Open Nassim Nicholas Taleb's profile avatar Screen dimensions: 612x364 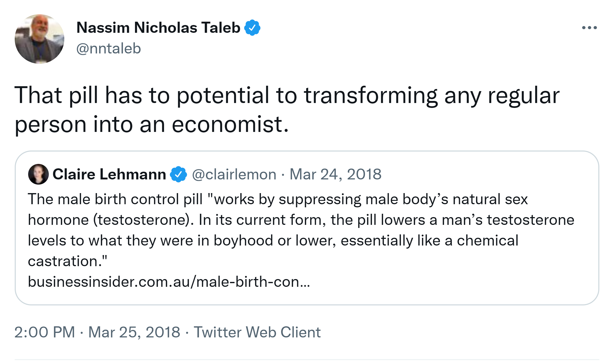(39, 39)
